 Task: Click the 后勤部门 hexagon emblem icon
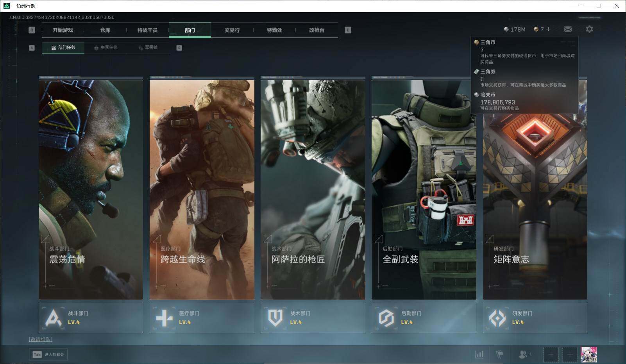click(x=386, y=318)
